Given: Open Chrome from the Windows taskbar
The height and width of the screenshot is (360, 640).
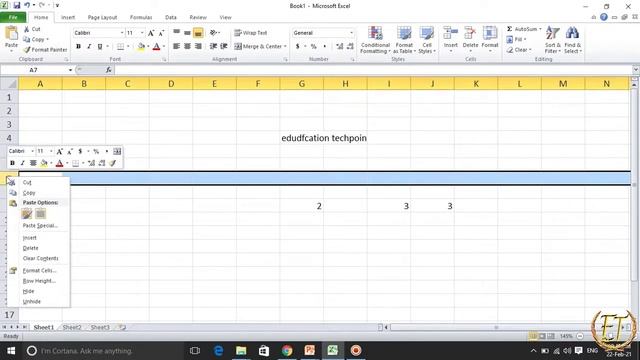Looking at the screenshot, I should 287,350.
